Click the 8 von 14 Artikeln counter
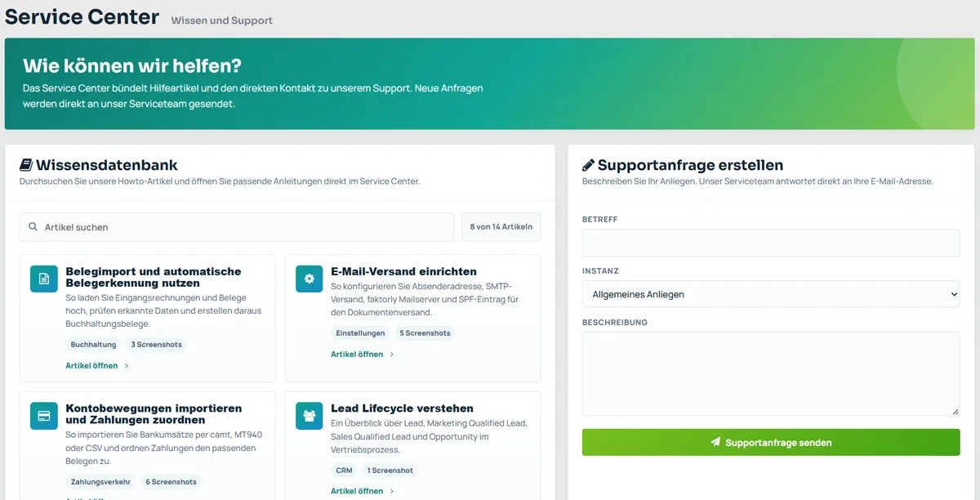This screenshot has height=500, width=980. click(501, 227)
